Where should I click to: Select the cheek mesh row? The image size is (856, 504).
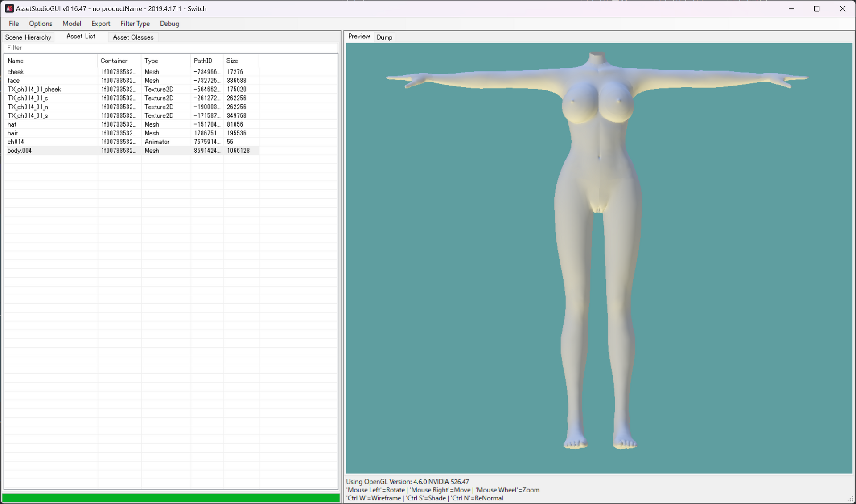pyautogui.click(x=132, y=72)
